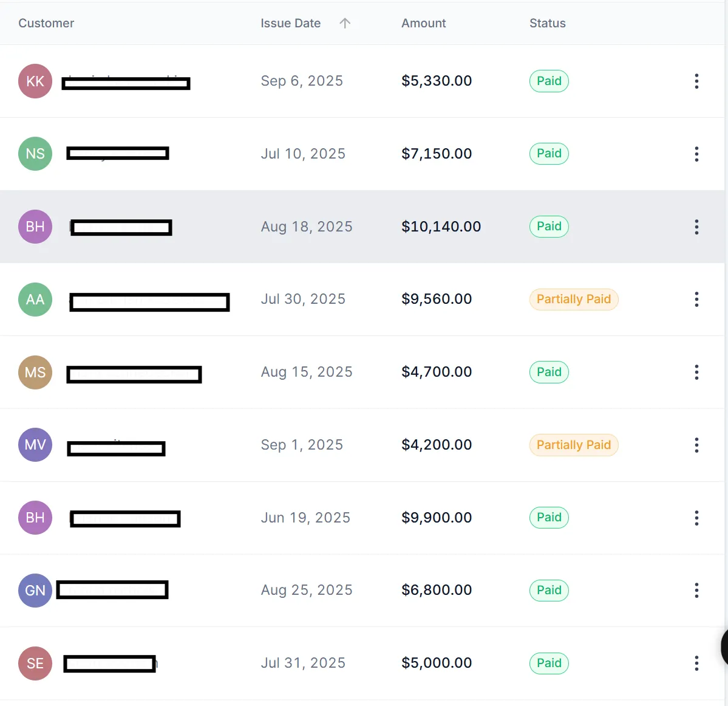Click the Paid badge on Sep 6, 2025 row
This screenshot has height=706, width=728.
click(x=549, y=81)
